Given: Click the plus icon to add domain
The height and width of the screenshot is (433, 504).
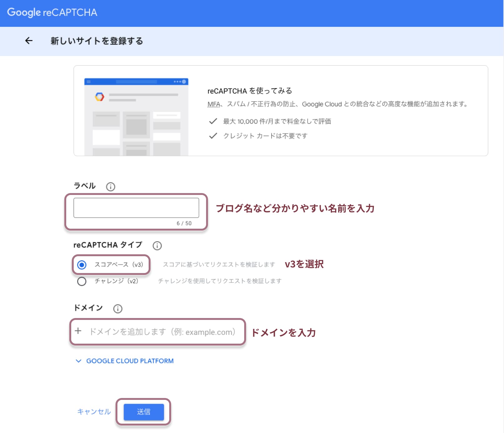Looking at the screenshot, I should [78, 331].
